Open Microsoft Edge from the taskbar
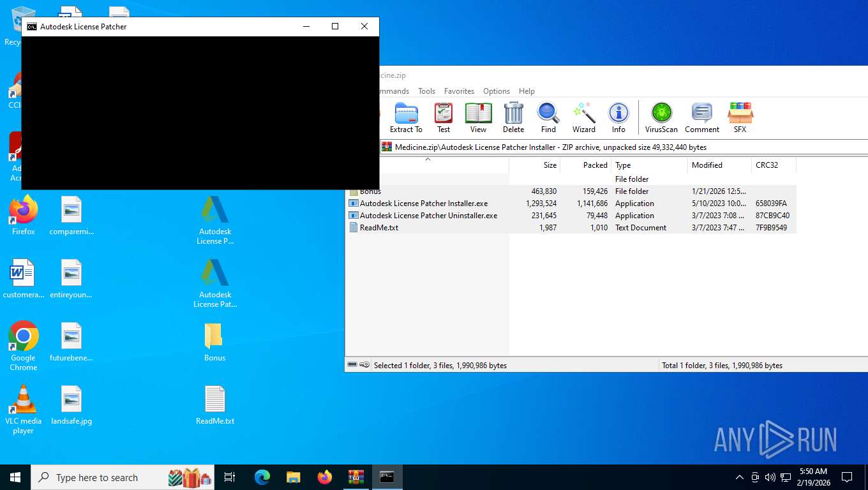Image resolution: width=868 pixels, height=490 pixels. tap(262, 477)
